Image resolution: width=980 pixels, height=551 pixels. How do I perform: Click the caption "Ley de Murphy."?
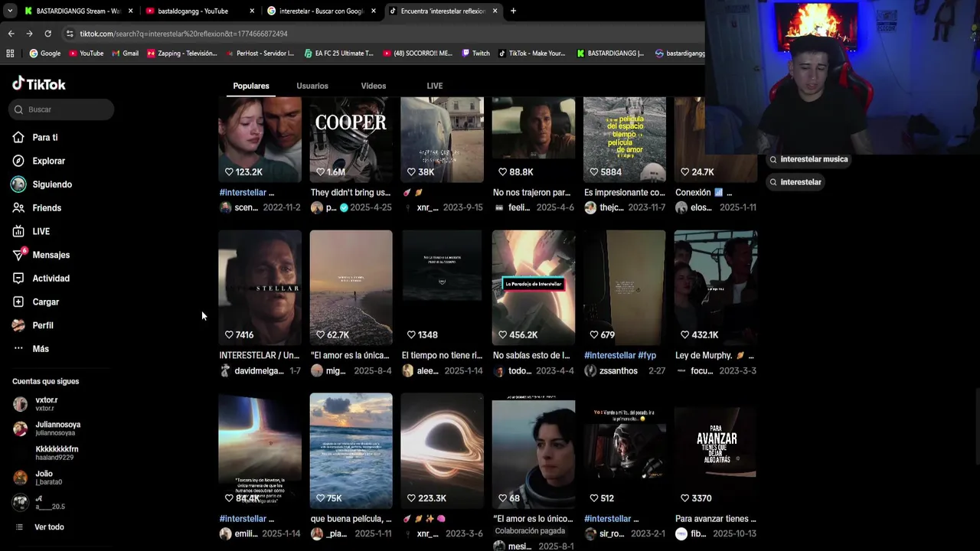point(704,355)
